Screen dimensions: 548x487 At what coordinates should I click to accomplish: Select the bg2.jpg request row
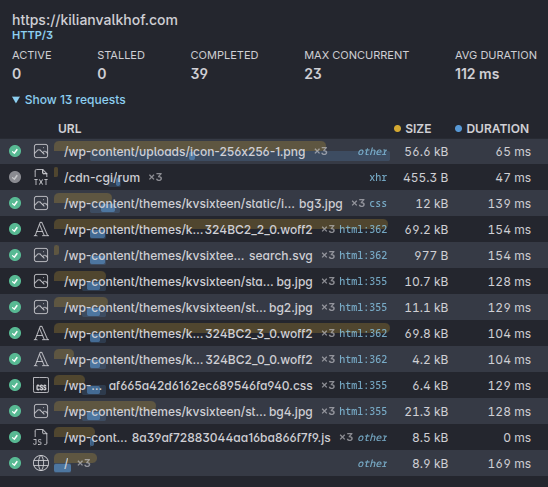[x=274, y=307]
